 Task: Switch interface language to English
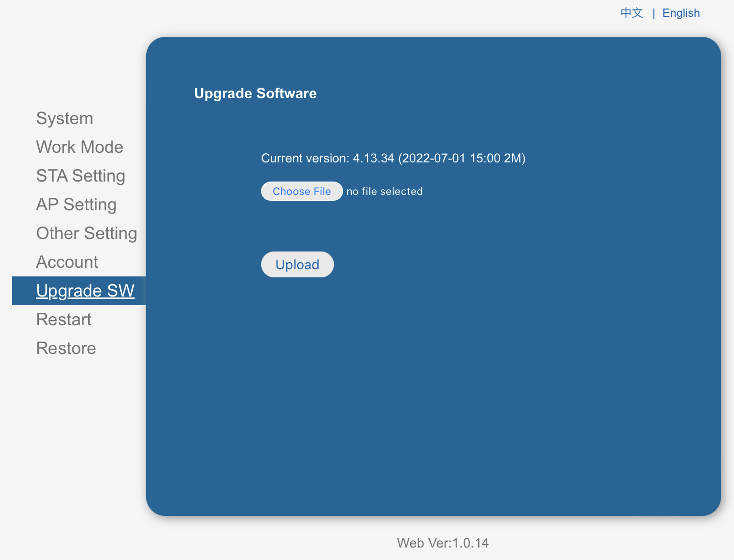coord(681,13)
